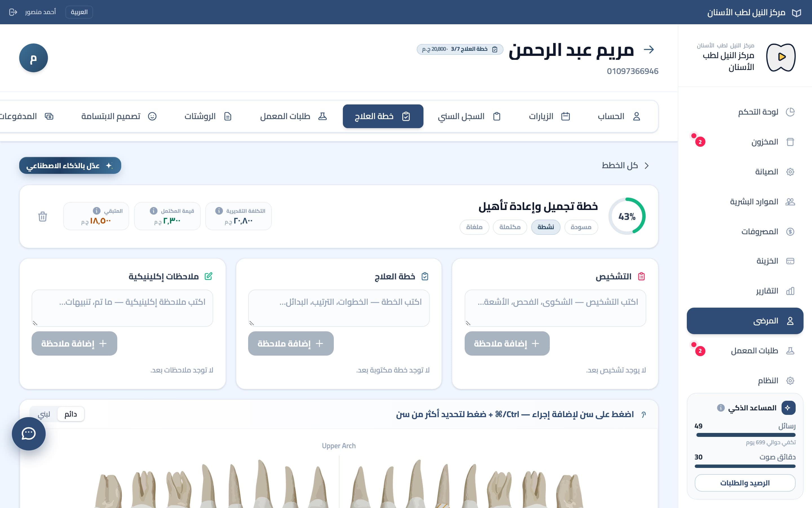This screenshot has height=508, width=812.
Task: Click user name أحمد منصور
Action: (41, 12)
